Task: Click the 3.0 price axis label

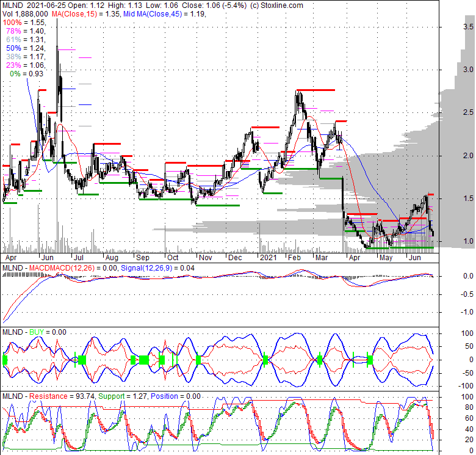Action: click(468, 70)
